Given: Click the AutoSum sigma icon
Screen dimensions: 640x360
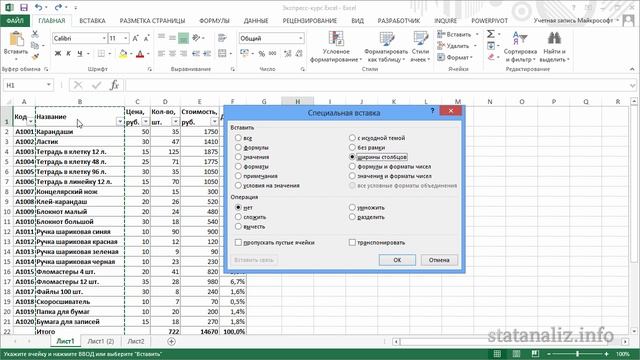Looking at the screenshot, I should click(x=491, y=34).
